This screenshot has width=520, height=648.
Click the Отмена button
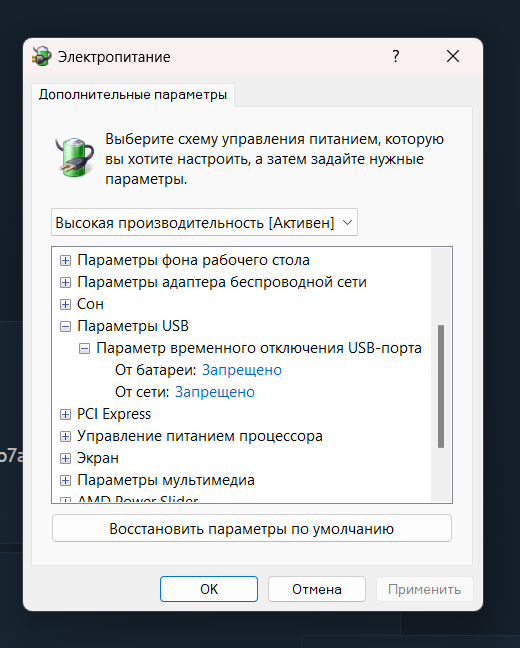pyautogui.click(x=317, y=589)
